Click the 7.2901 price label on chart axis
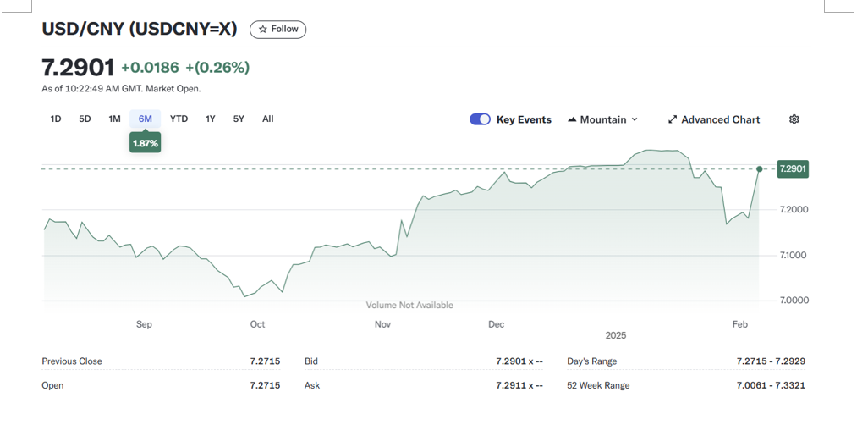 tap(793, 169)
